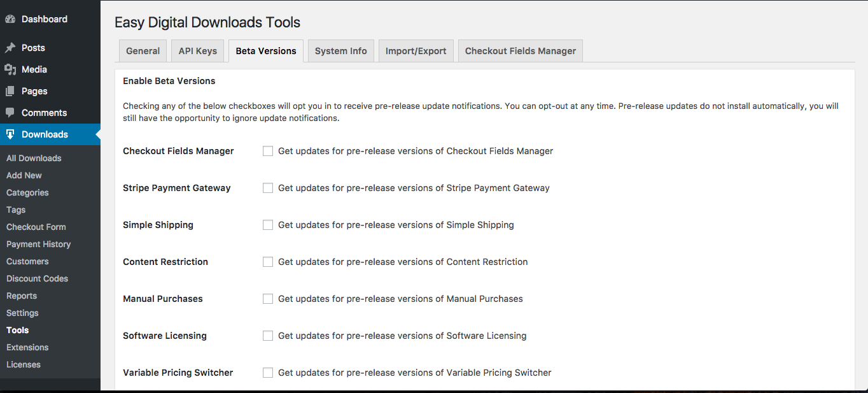This screenshot has height=393, width=868.
Task: Click the Downloads menu icon
Action: click(10, 134)
